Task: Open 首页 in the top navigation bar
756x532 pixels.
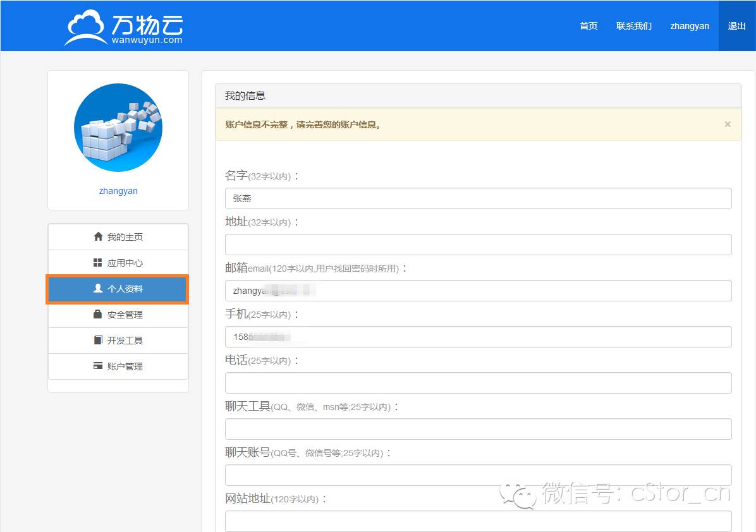Action: coord(588,26)
